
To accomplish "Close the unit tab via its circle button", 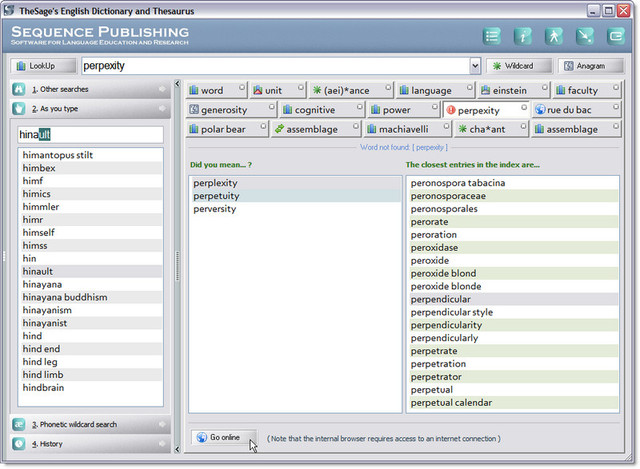I will pyautogui.click(x=300, y=87).
